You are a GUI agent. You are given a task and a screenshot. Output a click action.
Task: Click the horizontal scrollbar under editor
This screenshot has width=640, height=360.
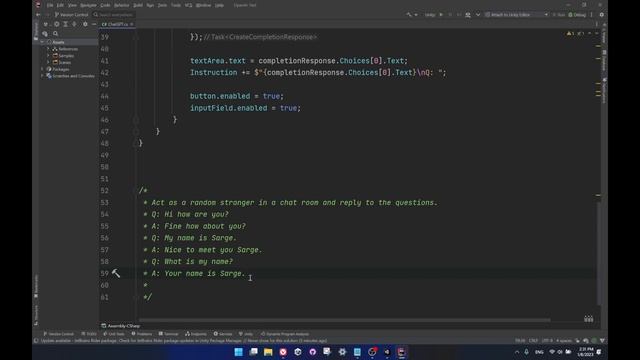(x=345, y=320)
